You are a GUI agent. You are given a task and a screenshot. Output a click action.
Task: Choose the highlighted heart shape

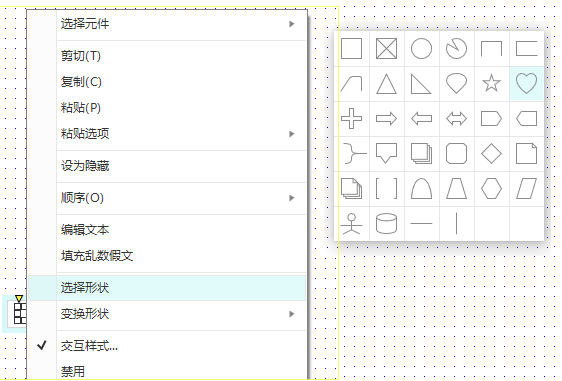pyautogui.click(x=527, y=83)
